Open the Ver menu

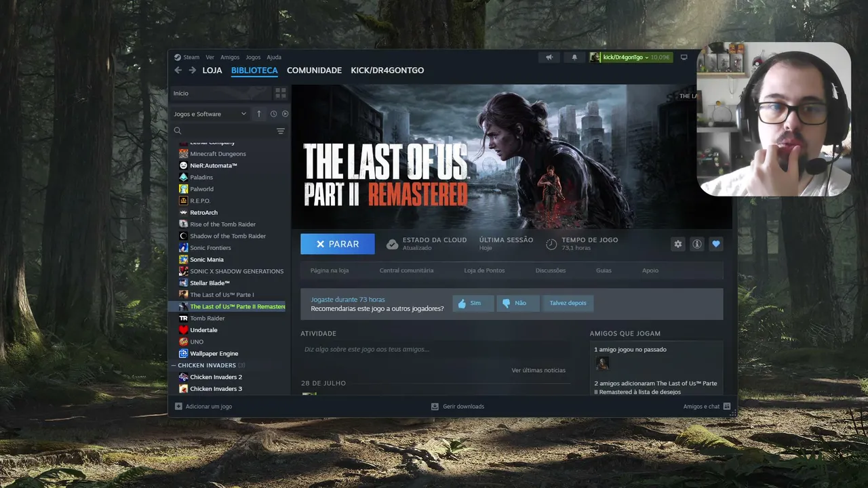[210, 58]
